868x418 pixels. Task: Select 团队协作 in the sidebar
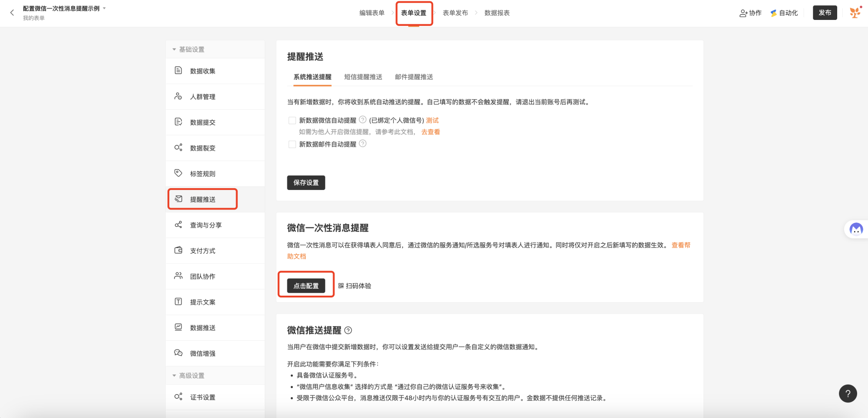click(x=215, y=276)
